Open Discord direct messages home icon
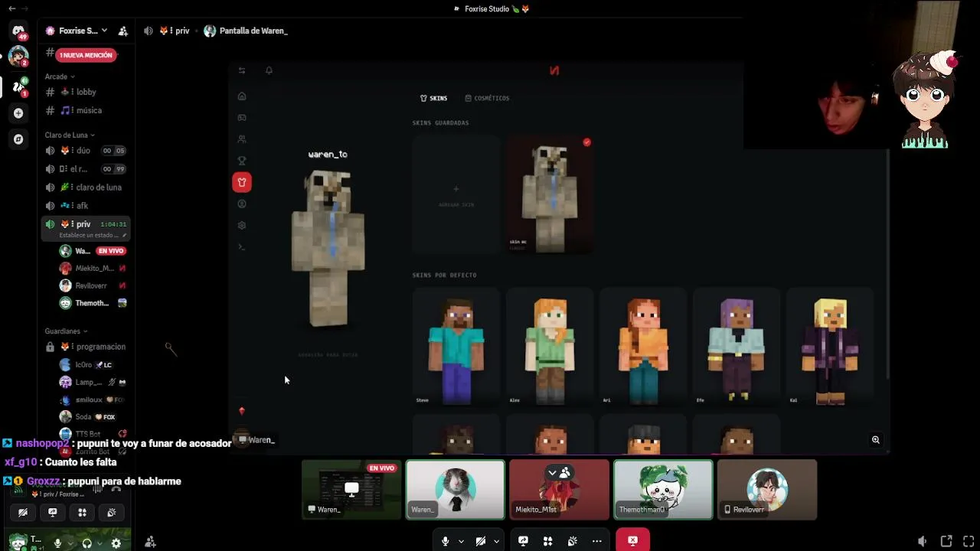The height and width of the screenshot is (551, 980). coord(18,31)
